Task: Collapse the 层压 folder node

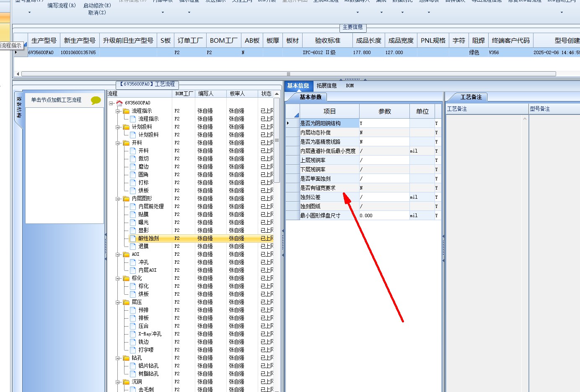Action: 118,302
